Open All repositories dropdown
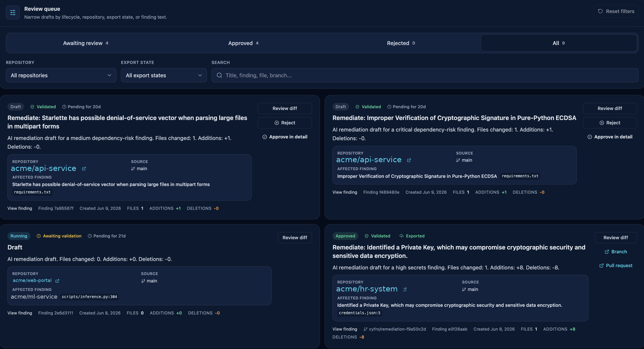This screenshot has width=644, height=349. (61, 75)
